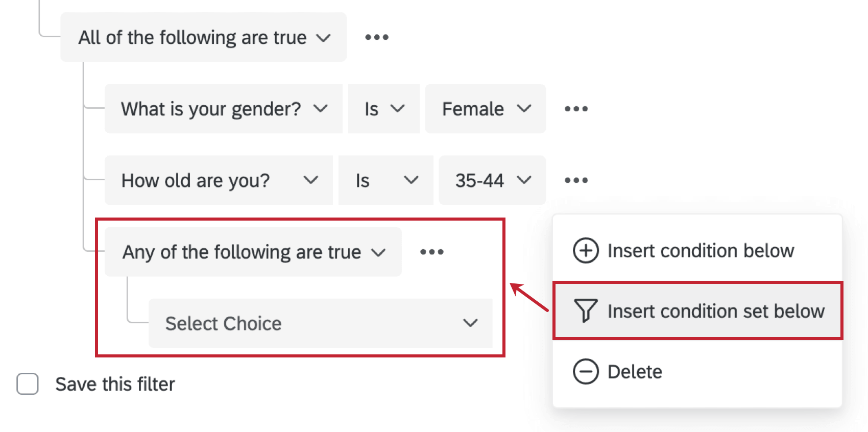868x432 pixels.
Task: Expand the 'How old are you?' dropdown
Action: (x=311, y=180)
